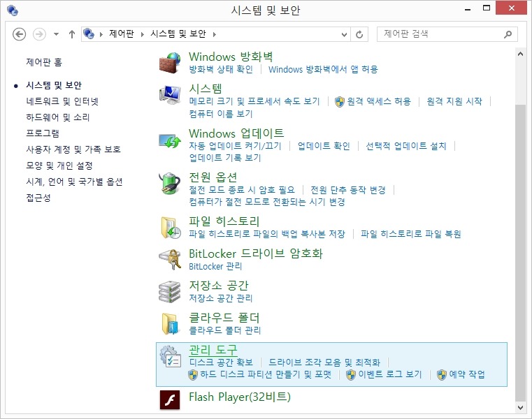This screenshot has width=532, height=419.
Task: Click 방화벽 상태 확인 link
Action: [x=221, y=70]
